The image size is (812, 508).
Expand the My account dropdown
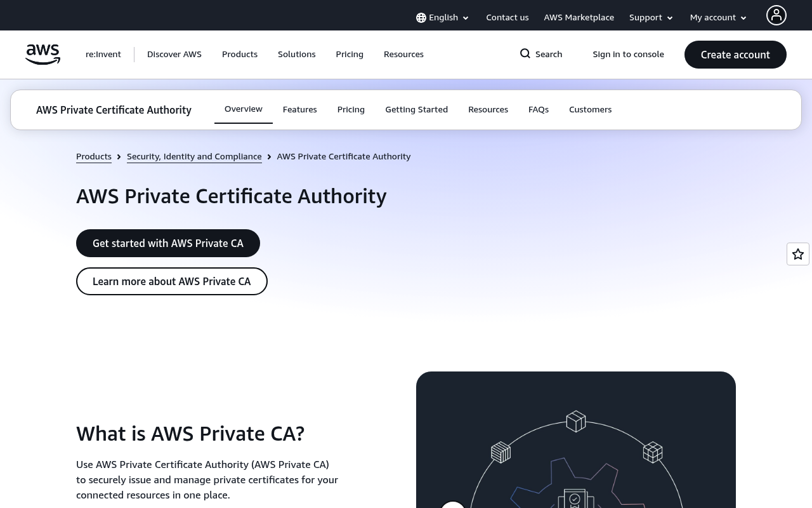pos(718,18)
